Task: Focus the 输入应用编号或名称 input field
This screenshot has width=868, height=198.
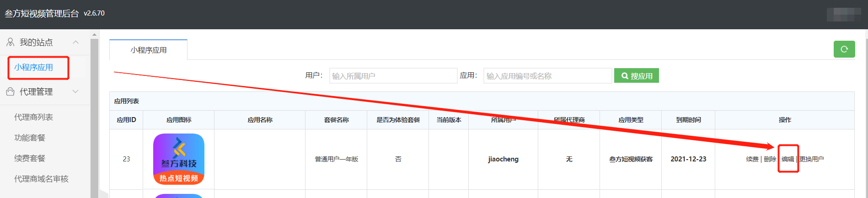Action: click(x=547, y=76)
